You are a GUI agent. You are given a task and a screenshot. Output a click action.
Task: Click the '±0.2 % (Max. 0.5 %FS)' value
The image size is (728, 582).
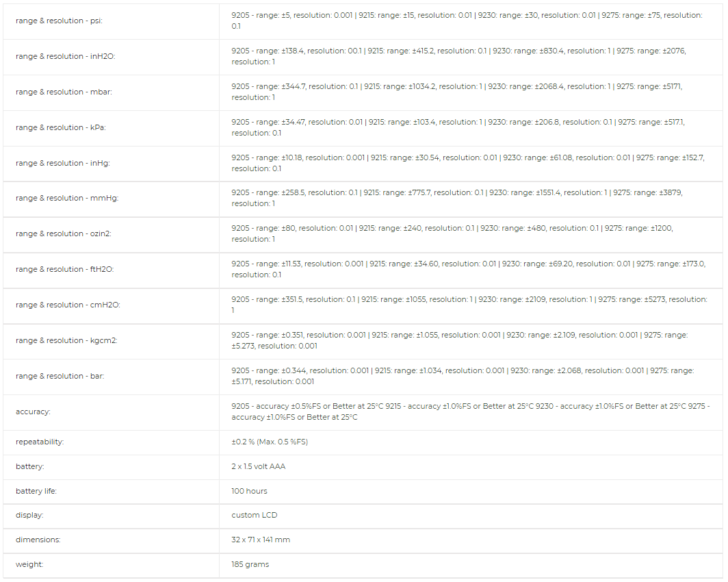270,442
